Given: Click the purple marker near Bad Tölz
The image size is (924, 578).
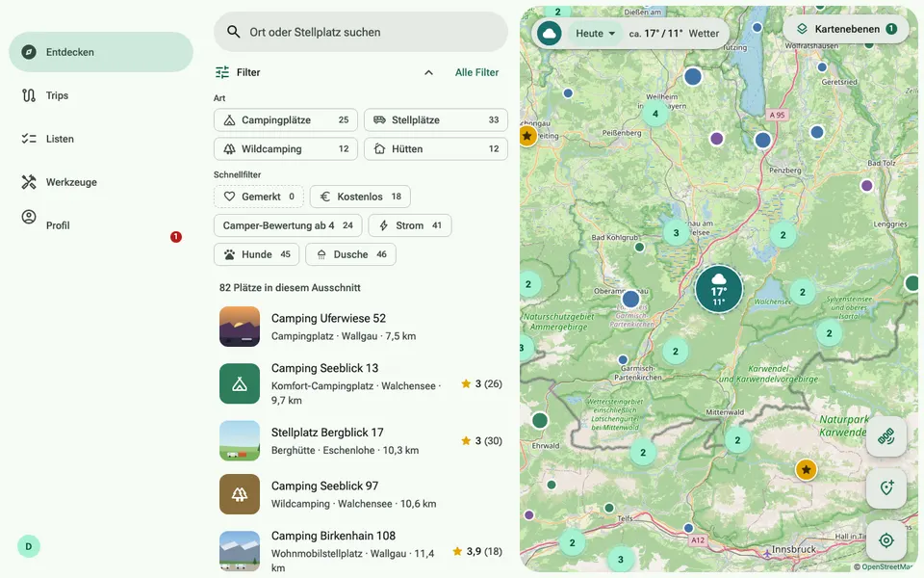Looking at the screenshot, I should click(866, 186).
